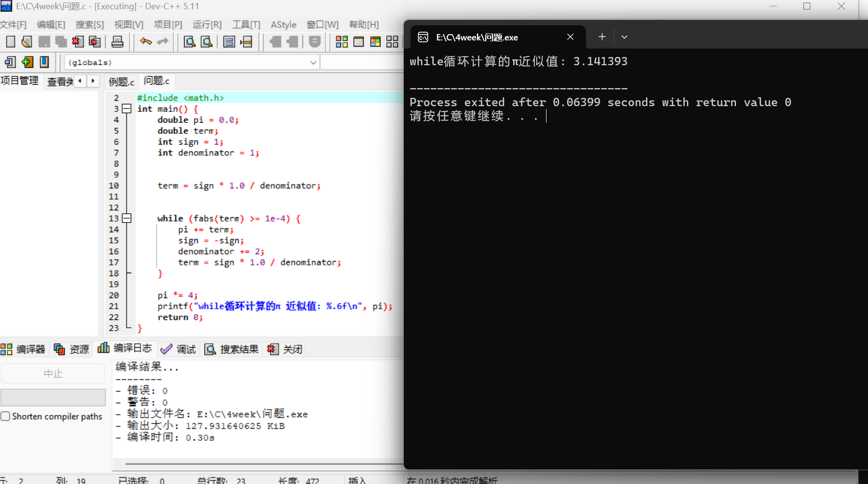
Task: Open the 资源 bottom tab
Action: point(72,349)
